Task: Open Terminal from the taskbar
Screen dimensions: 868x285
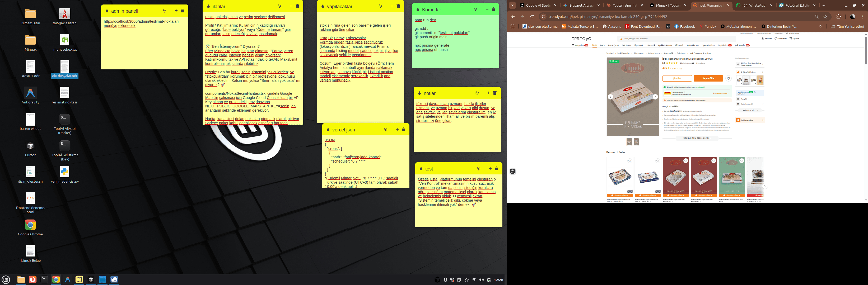Action: [x=44, y=279]
